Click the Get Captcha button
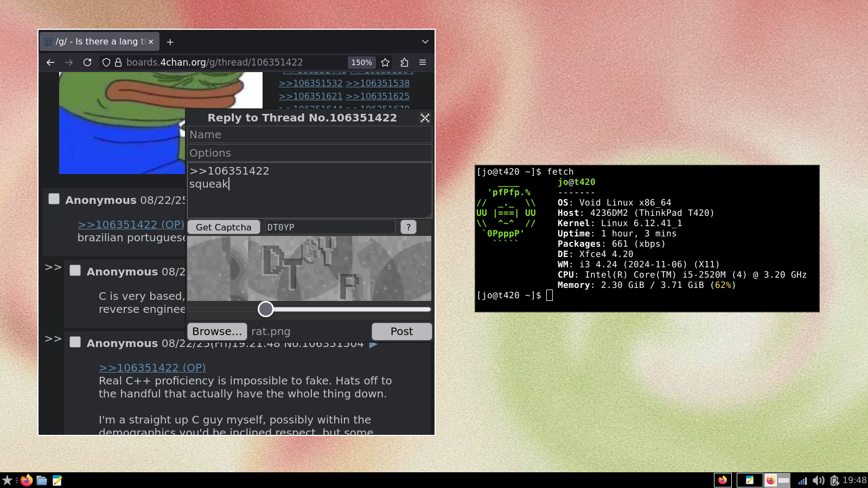868x488 pixels. [x=224, y=227]
